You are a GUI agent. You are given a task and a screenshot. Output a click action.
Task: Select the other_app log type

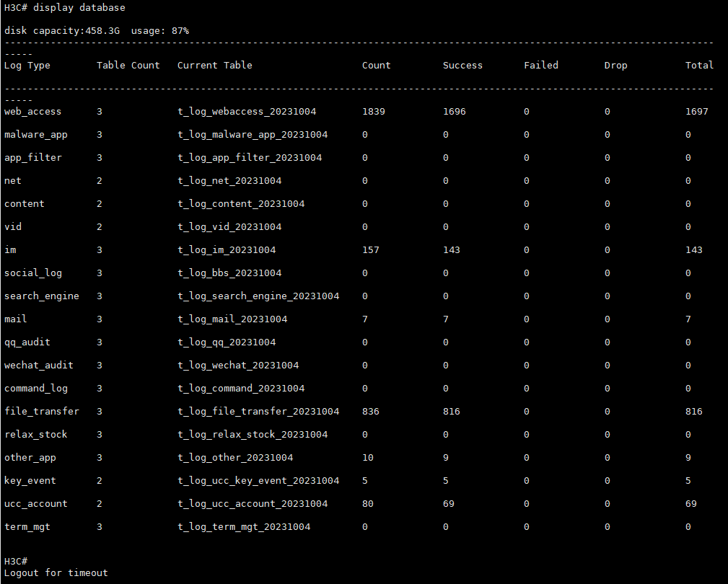pyautogui.click(x=30, y=458)
